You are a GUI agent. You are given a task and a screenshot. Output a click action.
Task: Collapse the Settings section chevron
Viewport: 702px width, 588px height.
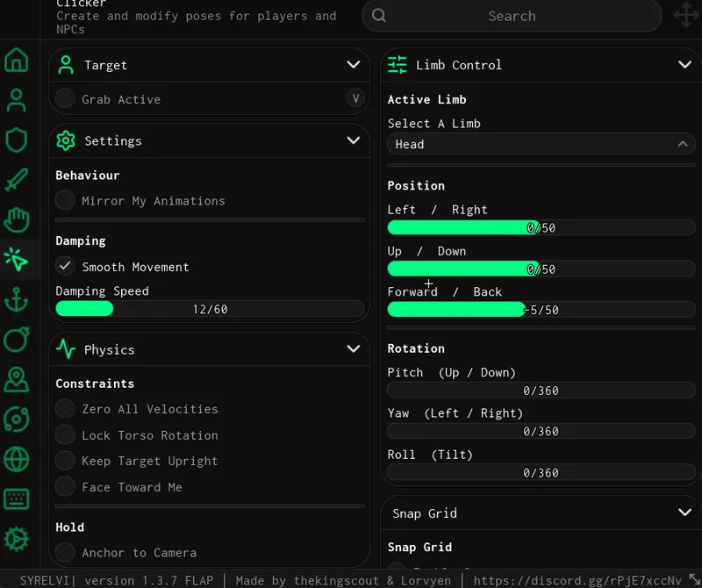[x=354, y=140]
